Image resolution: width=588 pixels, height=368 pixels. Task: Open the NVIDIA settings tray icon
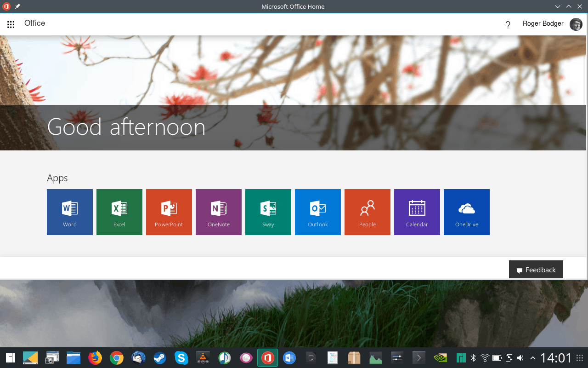(x=440, y=358)
